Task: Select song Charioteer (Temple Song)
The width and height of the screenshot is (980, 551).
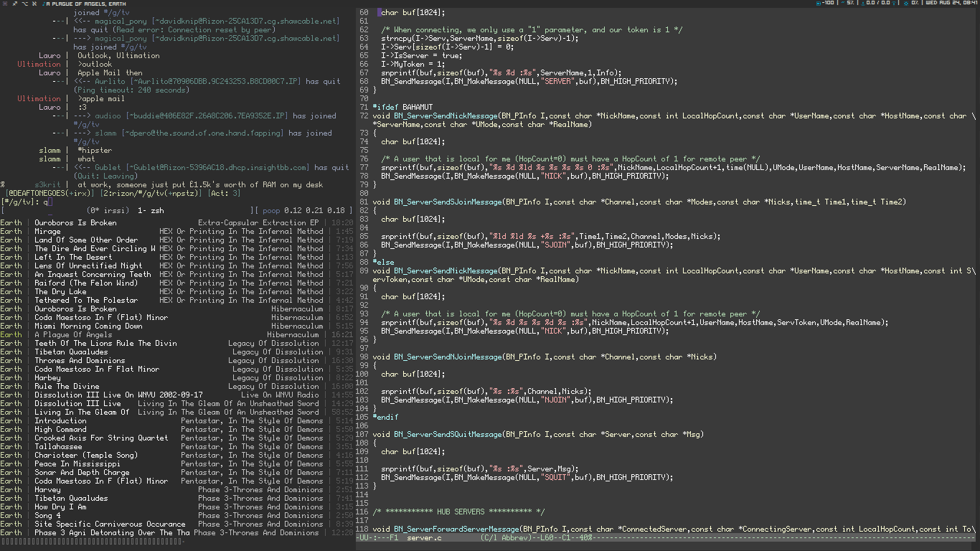Action: pyautogui.click(x=176, y=456)
